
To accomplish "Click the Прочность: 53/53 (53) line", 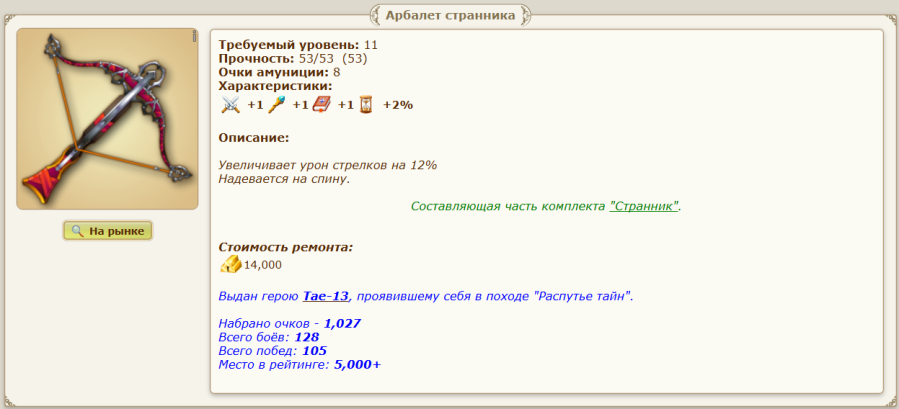I will pyautogui.click(x=293, y=59).
